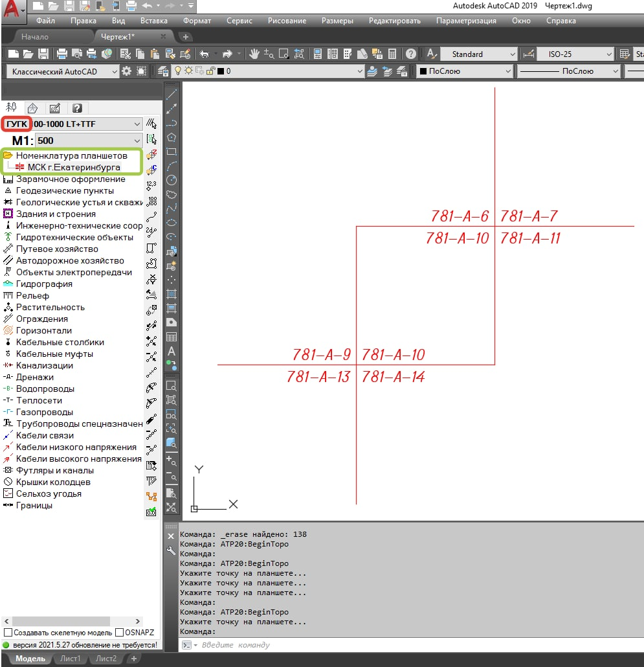
Task: Select the Line draw tool
Action: [x=172, y=95]
